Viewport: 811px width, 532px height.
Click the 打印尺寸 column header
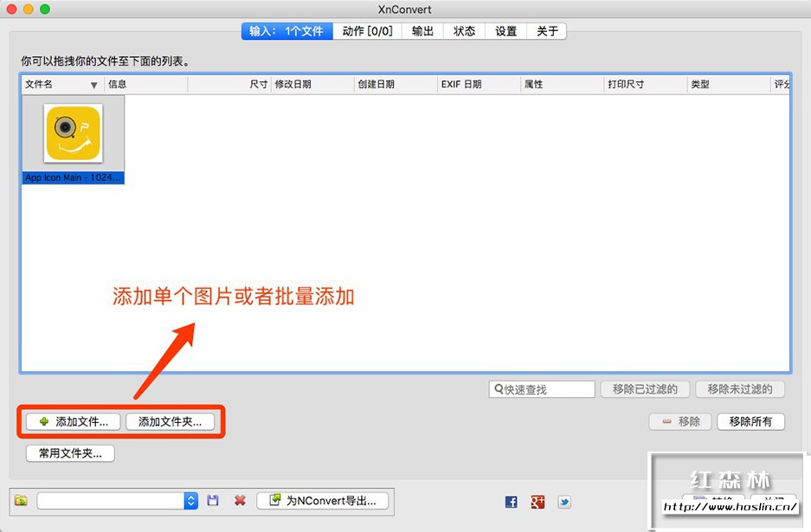tap(646, 84)
